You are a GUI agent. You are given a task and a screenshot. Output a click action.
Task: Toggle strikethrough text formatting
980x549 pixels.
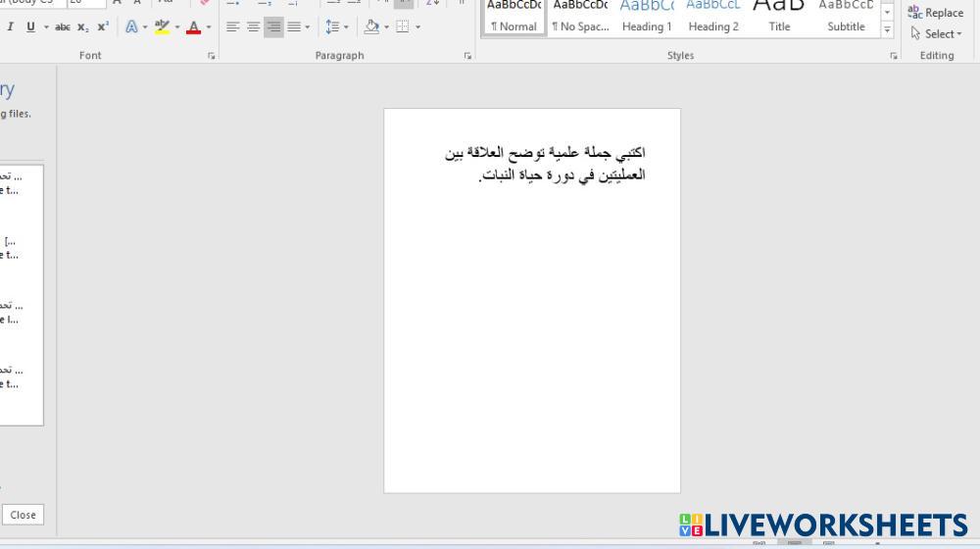click(62, 27)
